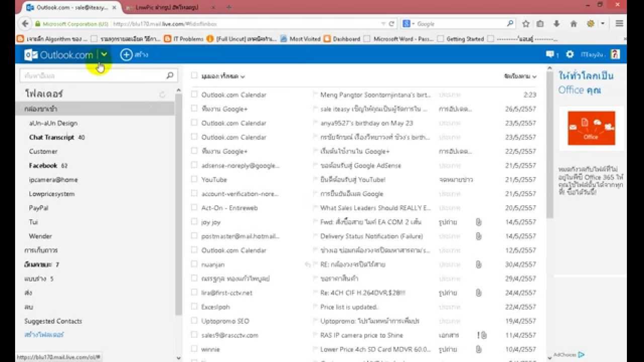This screenshot has width=644, height=362.
Task: Open Dashboard bookmark
Action: click(342, 39)
